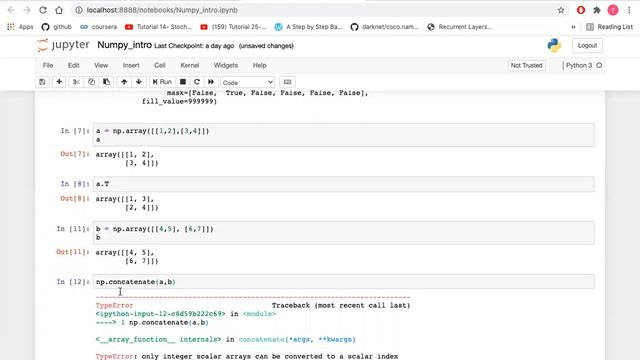Open (159) Tutorial 25 bookmark

233,27
